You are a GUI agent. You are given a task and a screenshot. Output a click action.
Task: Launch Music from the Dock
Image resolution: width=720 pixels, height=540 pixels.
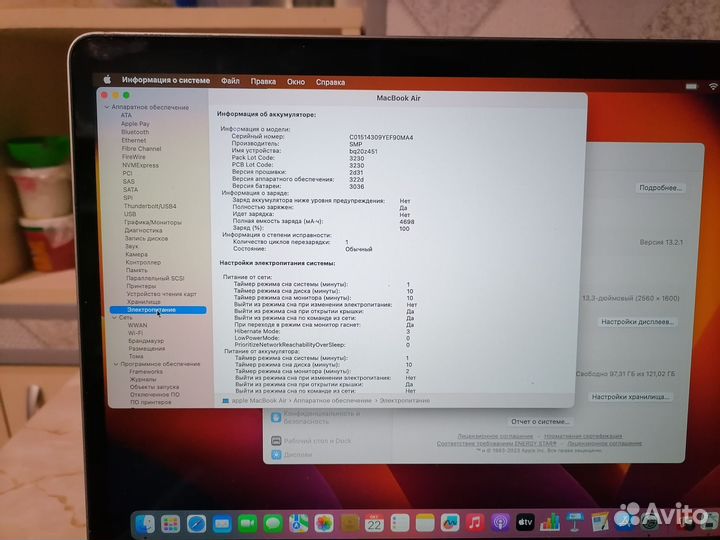pyautogui.click(x=475, y=523)
